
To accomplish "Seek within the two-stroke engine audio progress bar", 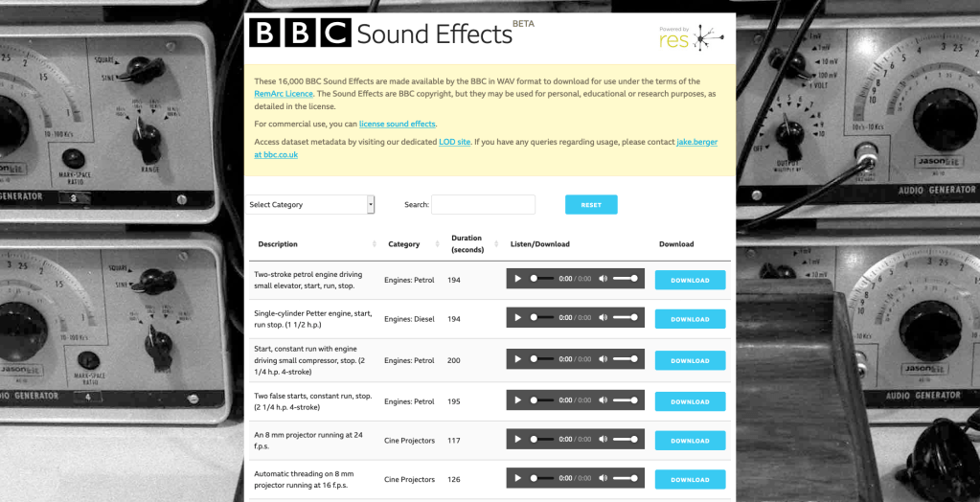I will click(x=542, y=279).
